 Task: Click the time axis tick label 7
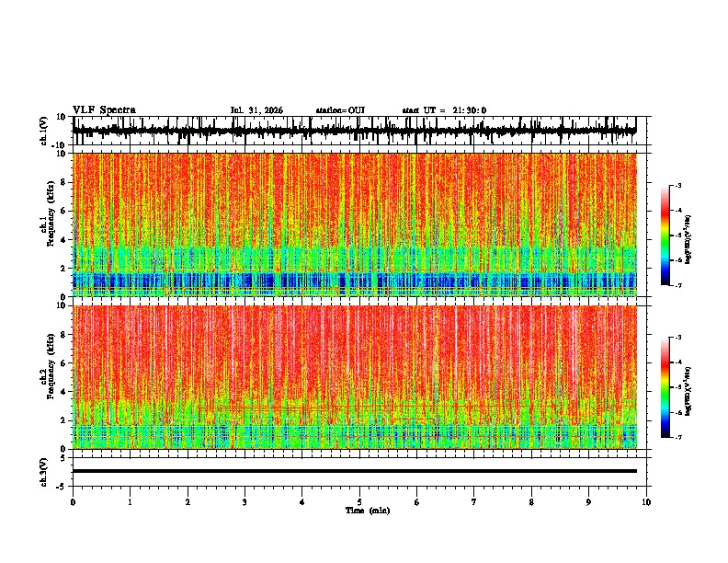[x=474, y=502]
